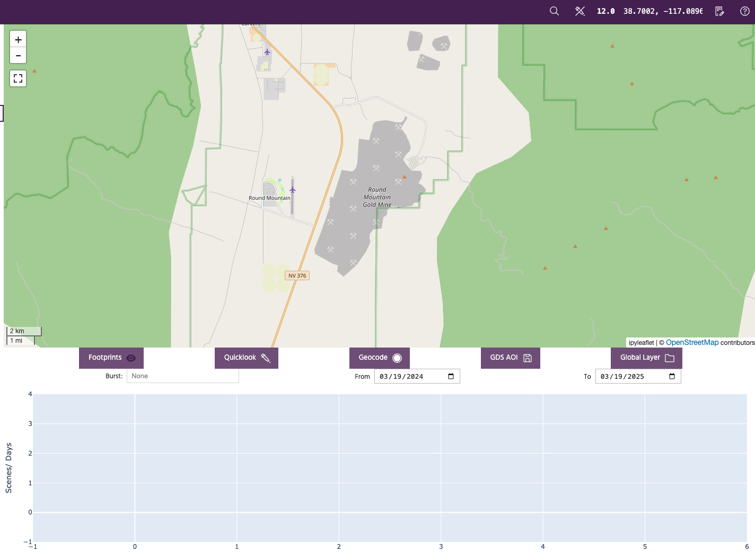
Task: Open the help question mark icon
Action: [x=744, y=11]
